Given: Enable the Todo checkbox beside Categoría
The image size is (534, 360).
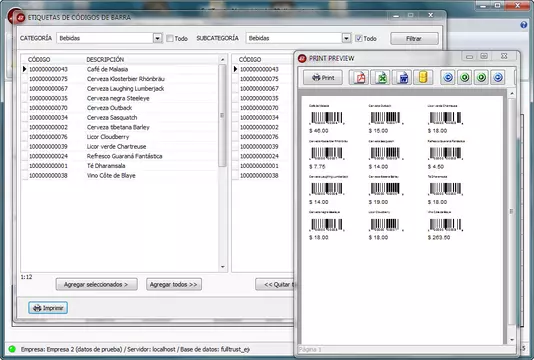Looking at the screenshot, I should (x=170, y=38).
